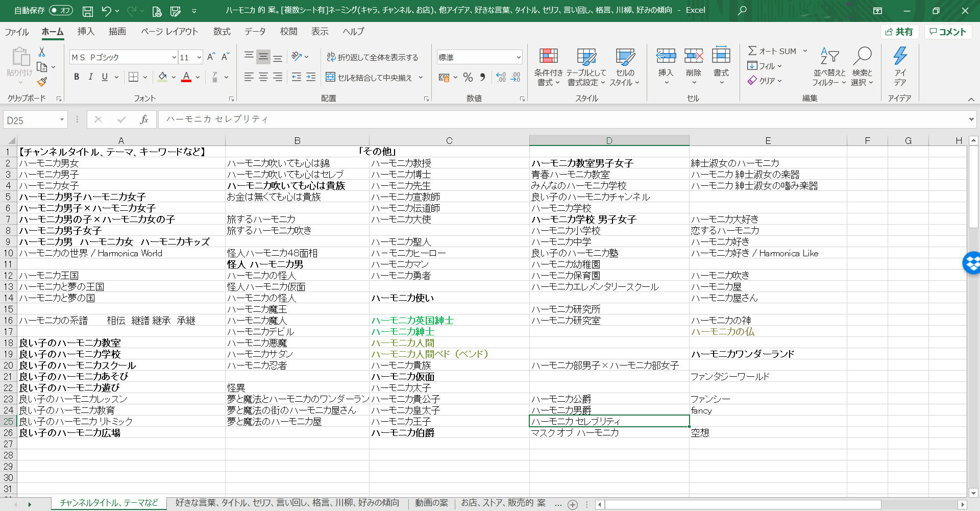Open the コメント (Comments) pane
Screen dimensions: 980x511
[x=948, y=31]
